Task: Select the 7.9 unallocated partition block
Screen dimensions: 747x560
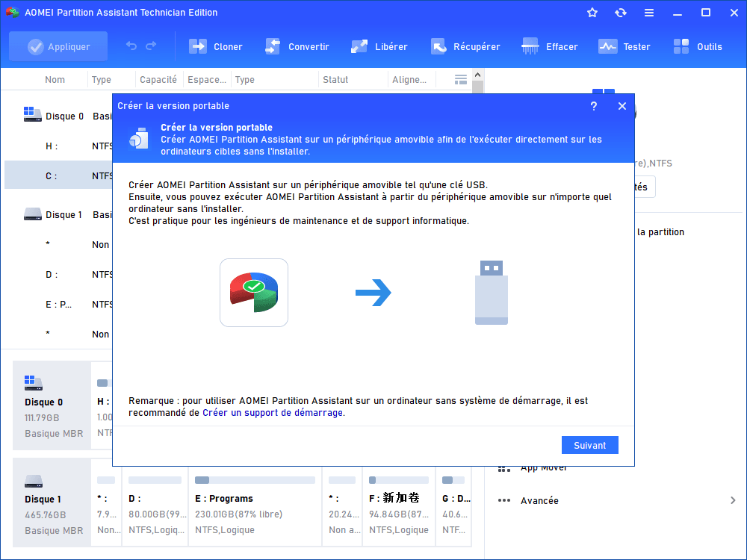Action: click(x=107, y=506)
